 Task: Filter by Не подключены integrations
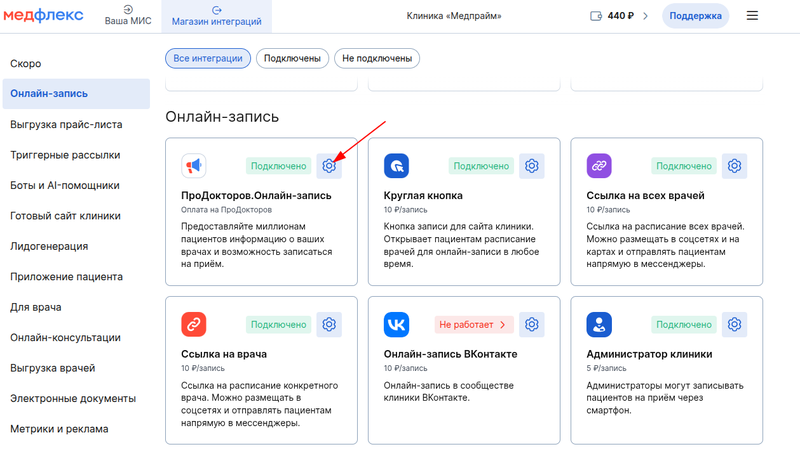pos(376,59)
